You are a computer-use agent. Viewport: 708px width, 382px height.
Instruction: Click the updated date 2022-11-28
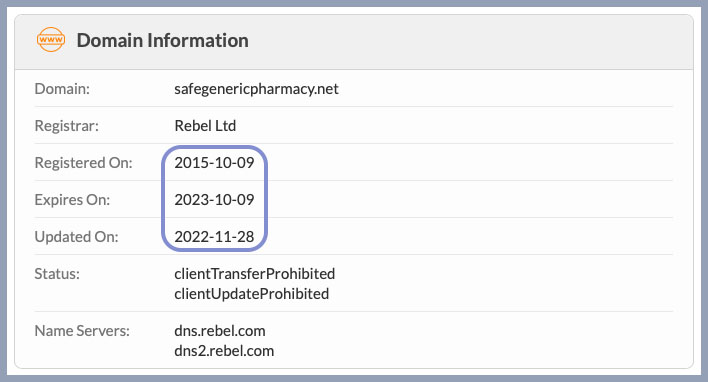(214, 237)
